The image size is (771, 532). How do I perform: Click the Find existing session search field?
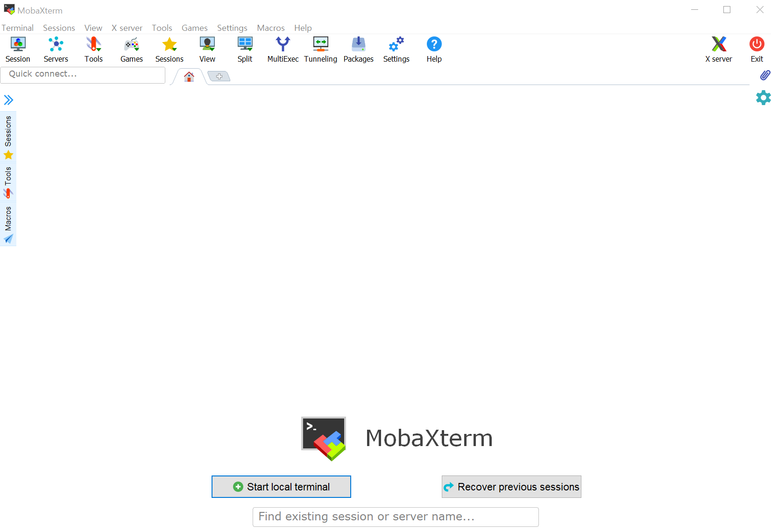coord(396,517)
